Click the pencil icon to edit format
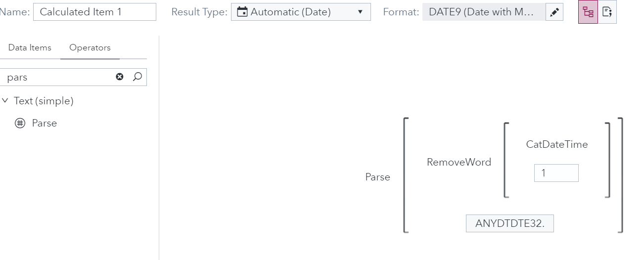 click(x=554, y=12)
